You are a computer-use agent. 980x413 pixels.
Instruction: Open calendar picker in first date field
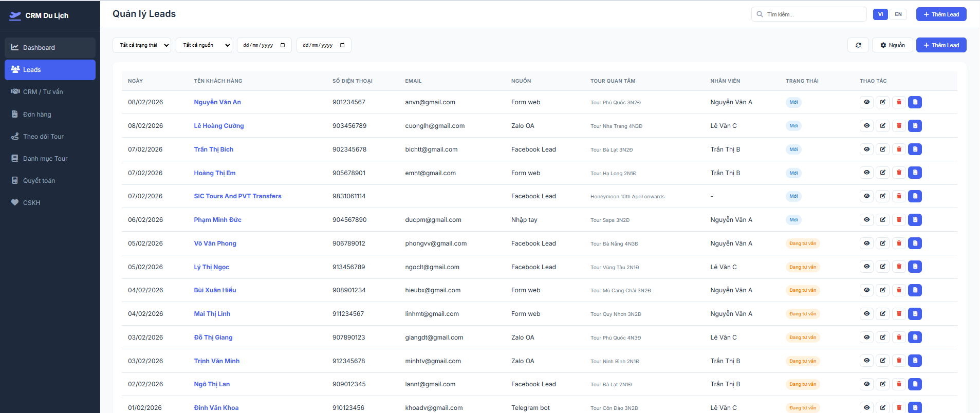[x=283, y=45]
